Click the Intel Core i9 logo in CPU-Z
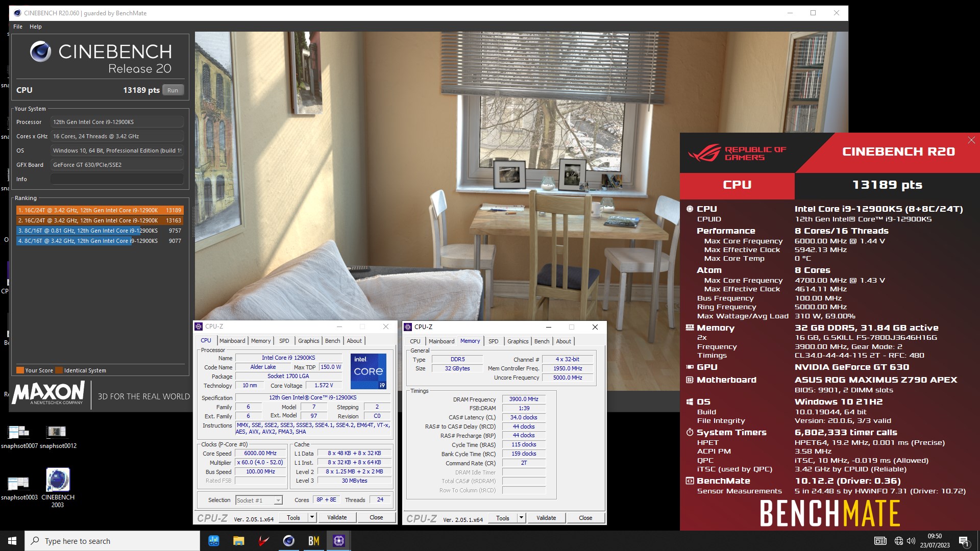This screenshot has height=551, width=980. tap(368, 371)
